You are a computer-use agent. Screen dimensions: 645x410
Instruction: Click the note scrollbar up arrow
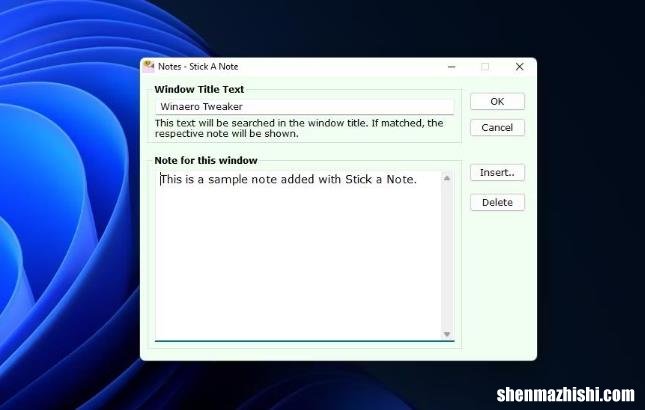[x=447, y=178]
